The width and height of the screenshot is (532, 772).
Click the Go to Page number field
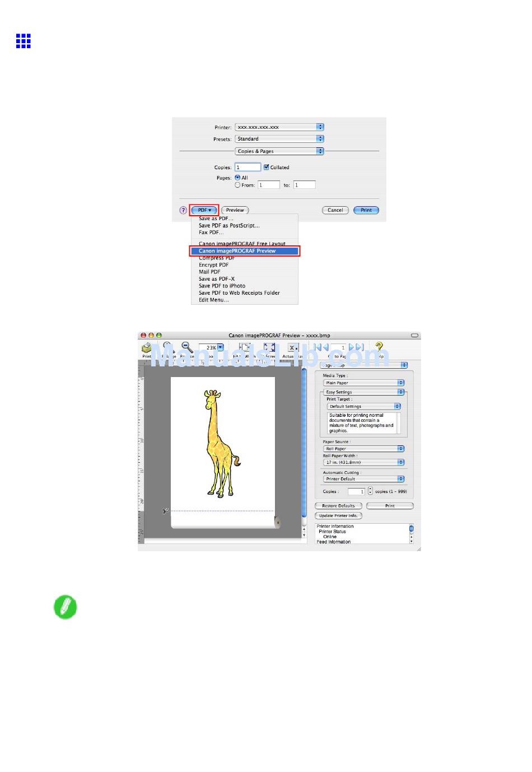(x=339, y=347)
